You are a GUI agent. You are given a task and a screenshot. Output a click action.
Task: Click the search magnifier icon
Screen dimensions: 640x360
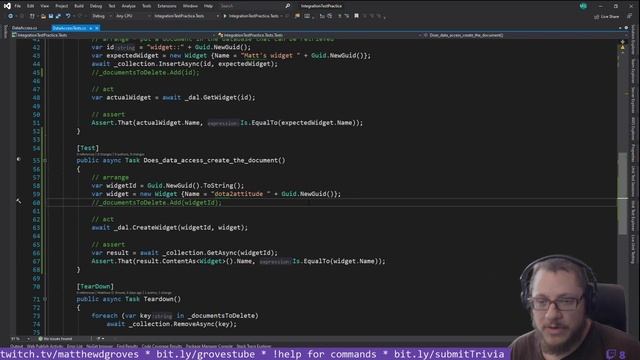(x=288, y=6)
